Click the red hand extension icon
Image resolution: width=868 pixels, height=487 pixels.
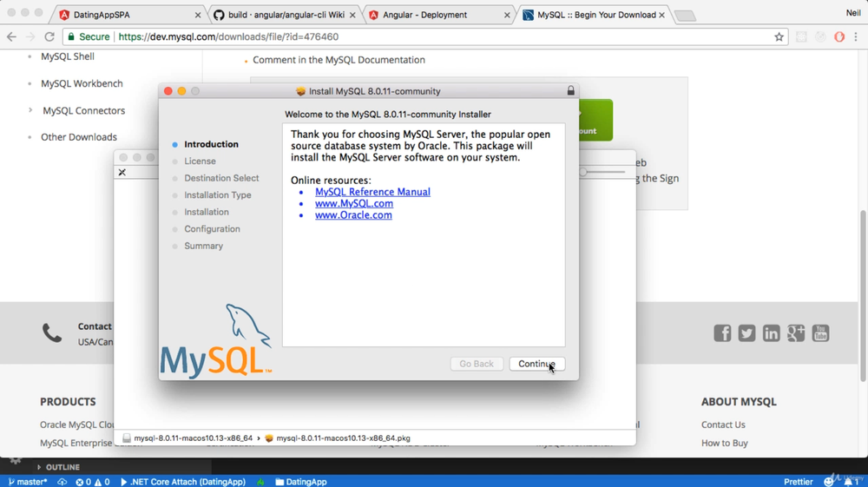[839, 37]
